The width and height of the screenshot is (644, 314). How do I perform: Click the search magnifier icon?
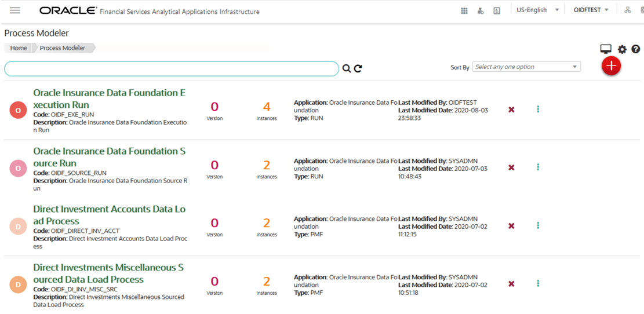pos(347,68)
